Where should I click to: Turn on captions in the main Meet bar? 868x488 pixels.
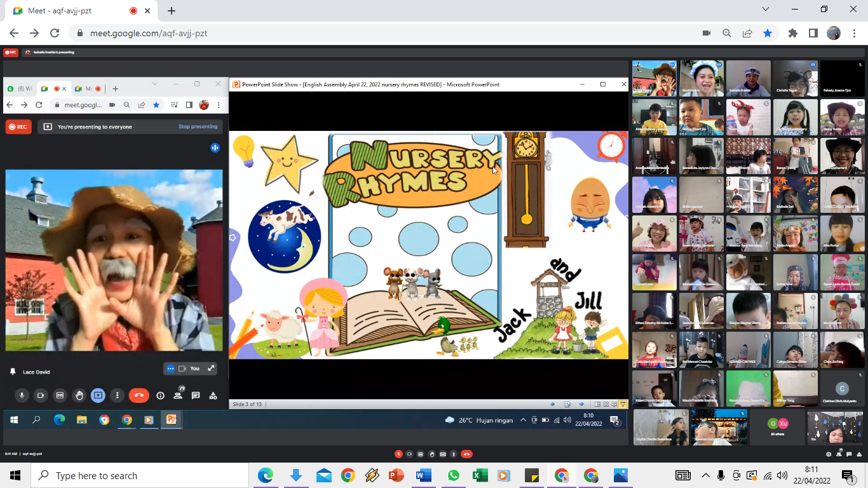[421, 454]
